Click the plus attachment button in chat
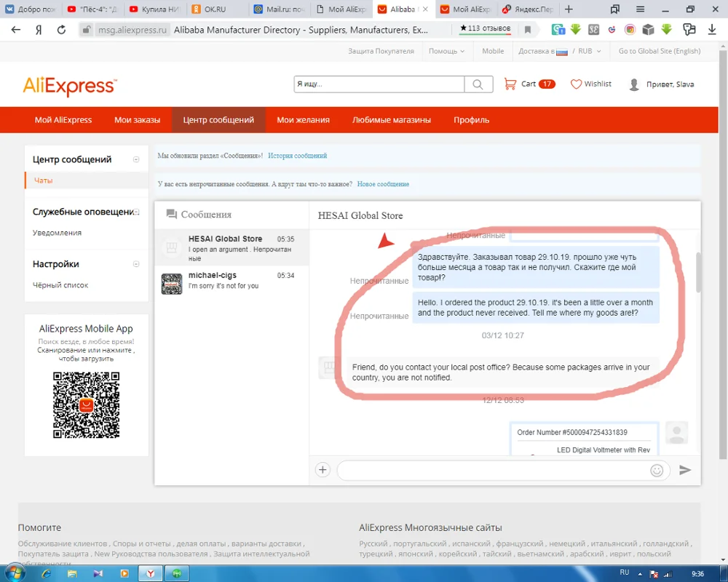The width and height of the screenshot is (728, 582). pos(323,470)
